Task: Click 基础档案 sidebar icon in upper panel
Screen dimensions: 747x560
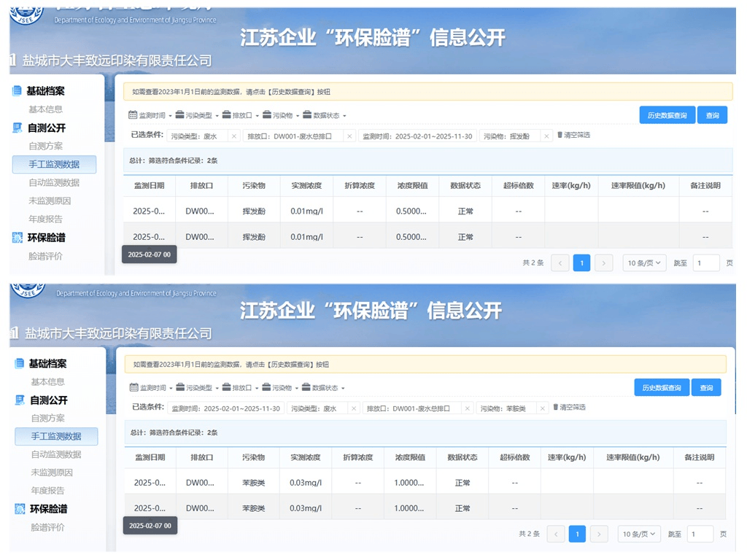Action: pos(17,91)
